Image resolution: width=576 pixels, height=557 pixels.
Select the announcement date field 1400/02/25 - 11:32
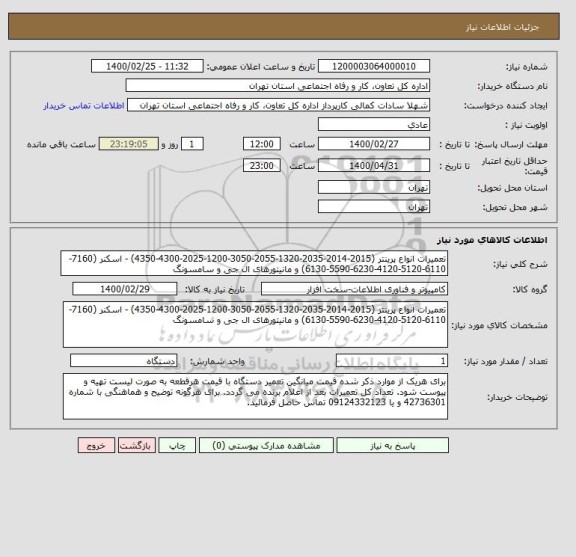pos(147,67)
